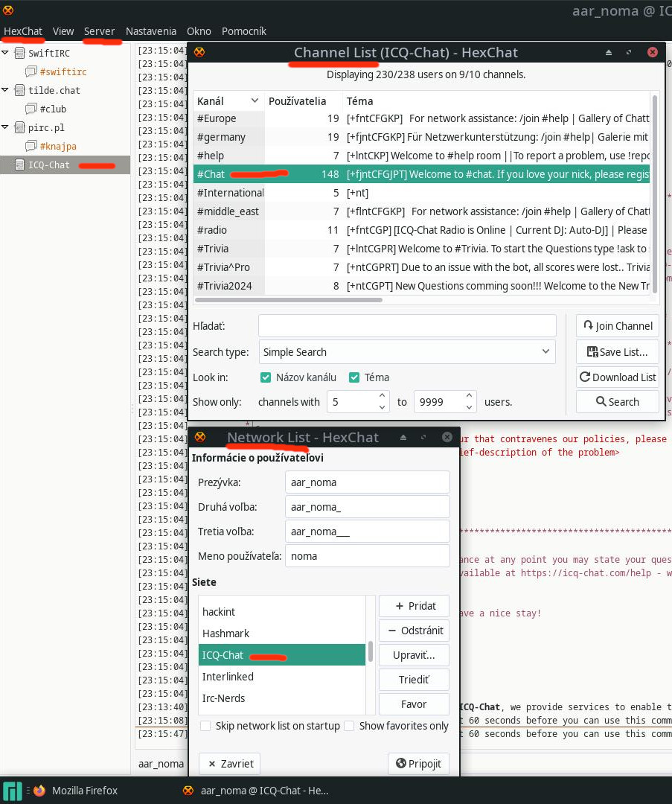Screen dimensions: 672x804
Task: Collapse the SwiftIRC server tree
Action: [x=6, y=53]
